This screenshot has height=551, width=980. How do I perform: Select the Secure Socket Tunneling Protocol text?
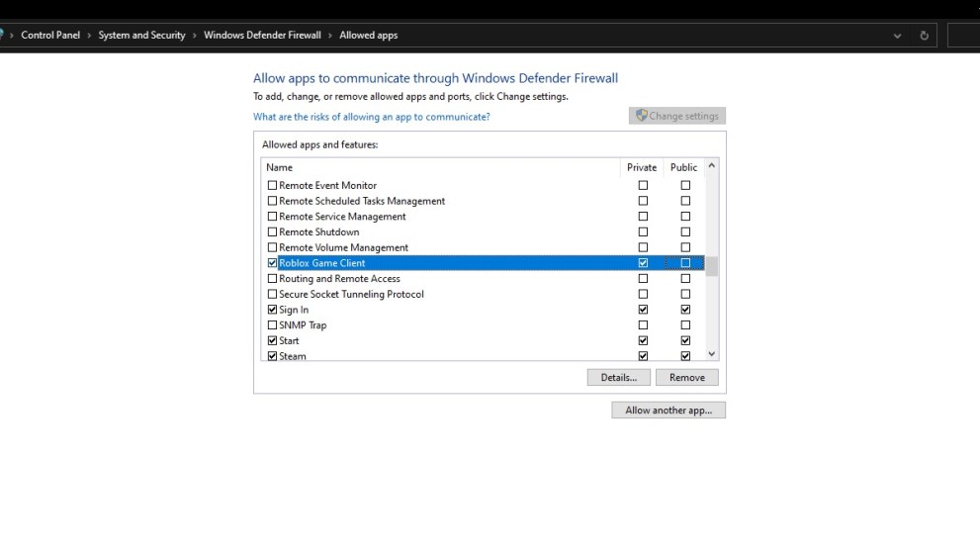pyautogui.click(x=351, y=294)
